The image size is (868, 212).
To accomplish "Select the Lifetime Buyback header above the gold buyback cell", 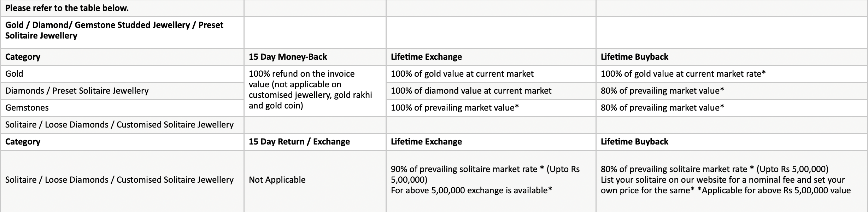I will pos(634,57).
